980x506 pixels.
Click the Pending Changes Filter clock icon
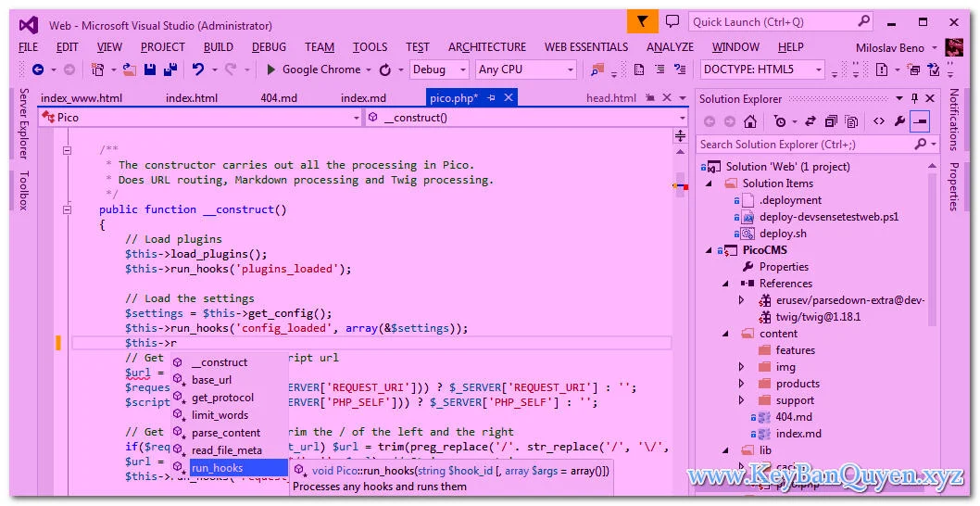779,121
